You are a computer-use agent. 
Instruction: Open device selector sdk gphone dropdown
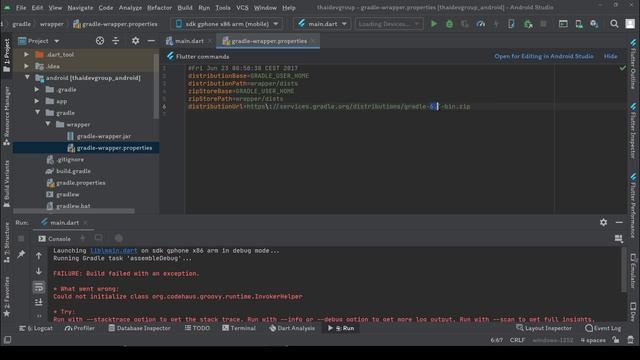tap(227, 24)
